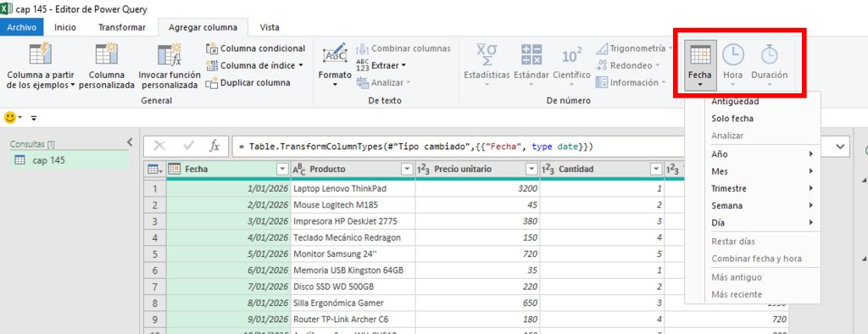
Task: Click the Científico icon
Action: [572, 55]
